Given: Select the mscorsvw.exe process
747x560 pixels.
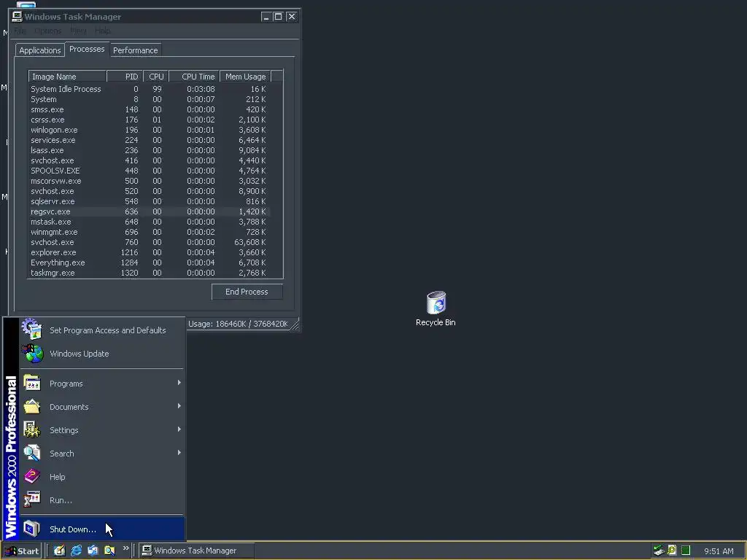Looking at the screenshot, I should point(149,181).
